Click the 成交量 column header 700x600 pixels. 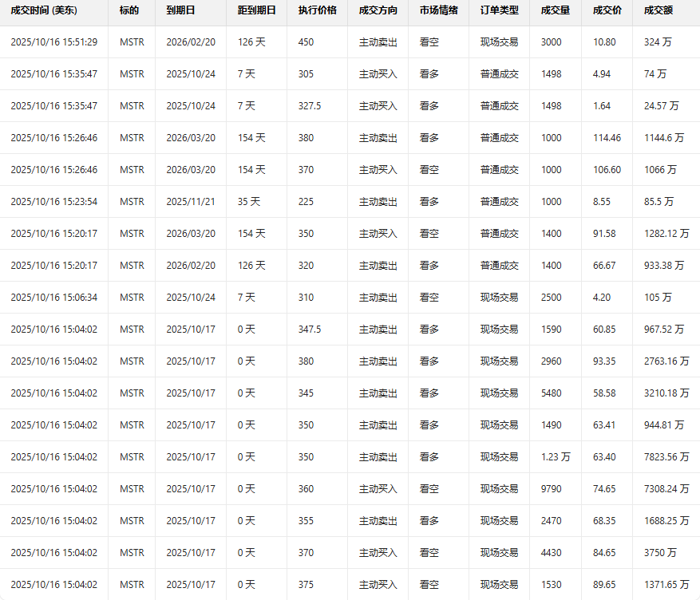coord(556,10)
